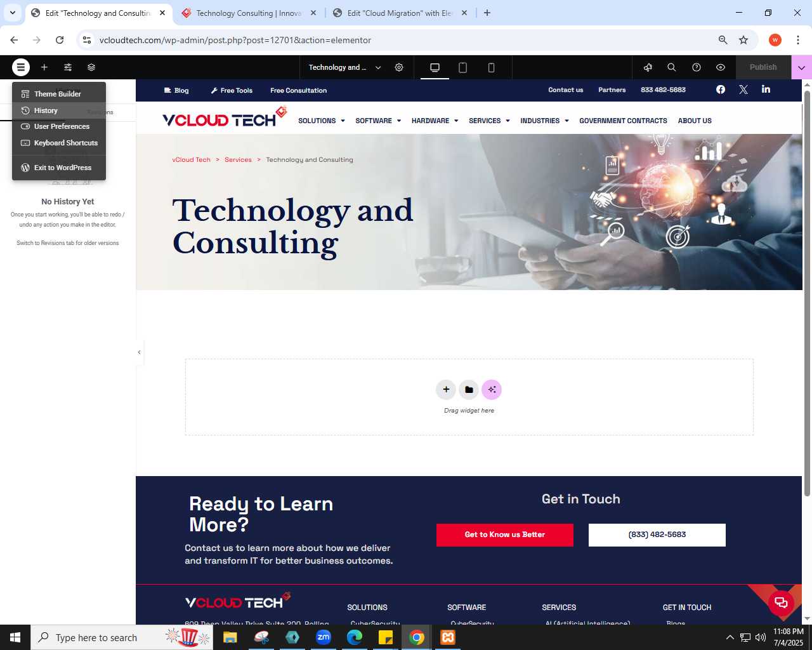Expand the Publish options arrow

pos(801,67)
